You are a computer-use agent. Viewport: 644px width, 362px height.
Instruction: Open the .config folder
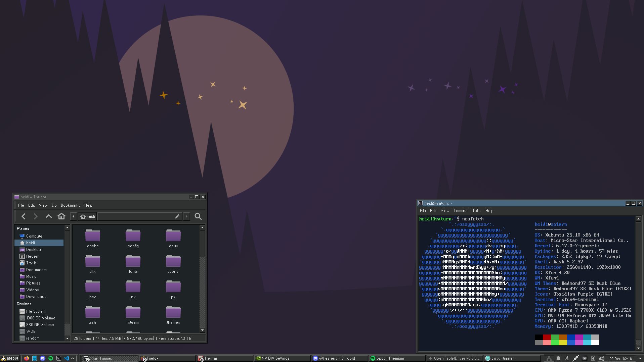pyautogui.click(x=133, y=239)
